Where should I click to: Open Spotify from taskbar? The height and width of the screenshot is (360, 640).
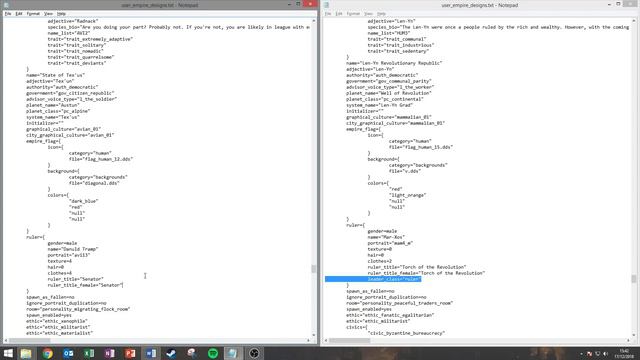tap(213, 353)
